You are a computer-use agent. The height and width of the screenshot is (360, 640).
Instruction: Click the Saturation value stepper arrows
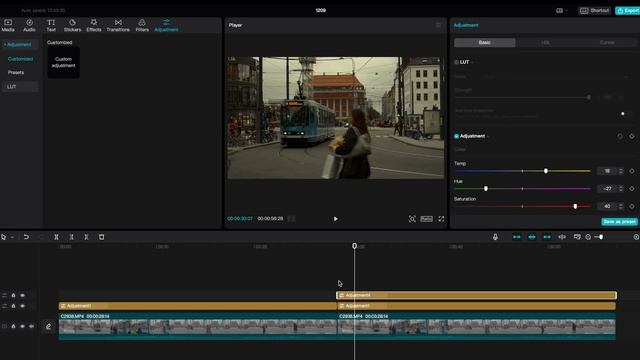pyautogui.click(x=621, y=207)
